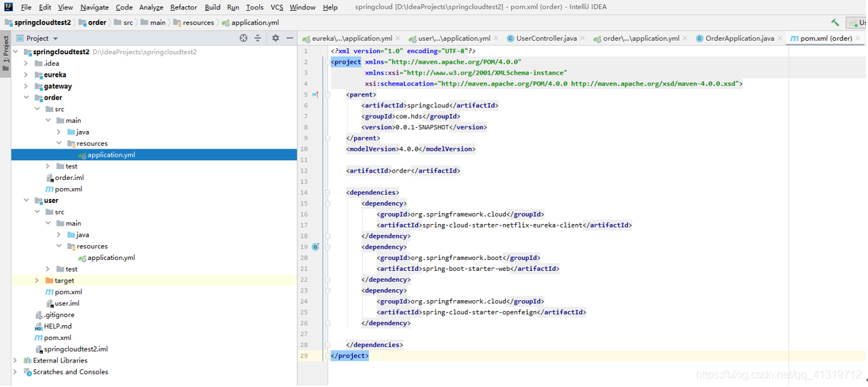Close the OrderApplication.java tab

780,39
